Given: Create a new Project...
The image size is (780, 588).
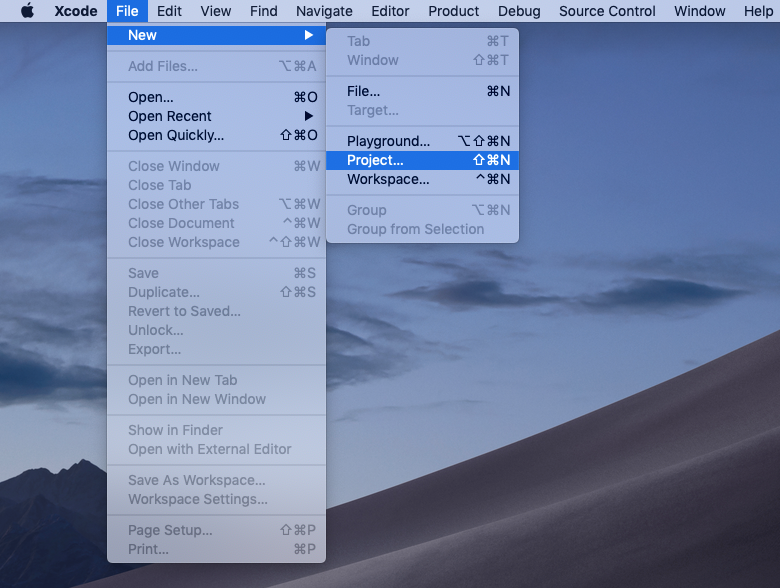Looking at the screenshot, I should [x=422, y=160].
